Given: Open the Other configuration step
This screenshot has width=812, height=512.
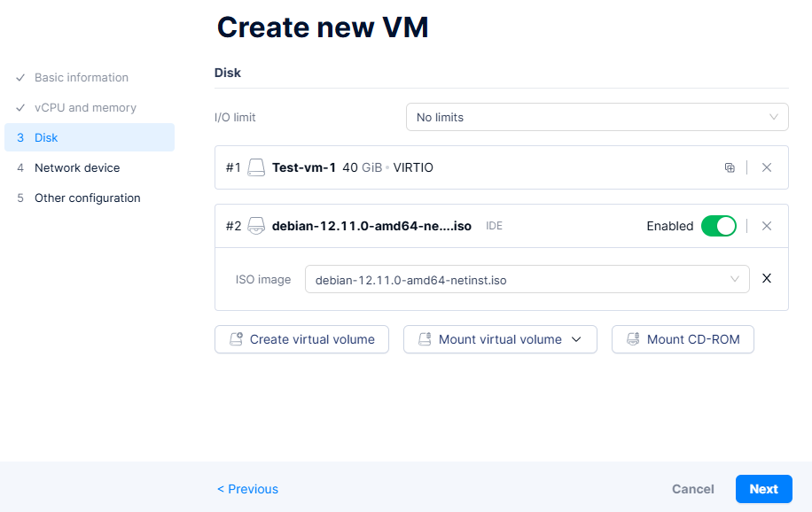Looking at the screenshot, I should click(87, 198).
